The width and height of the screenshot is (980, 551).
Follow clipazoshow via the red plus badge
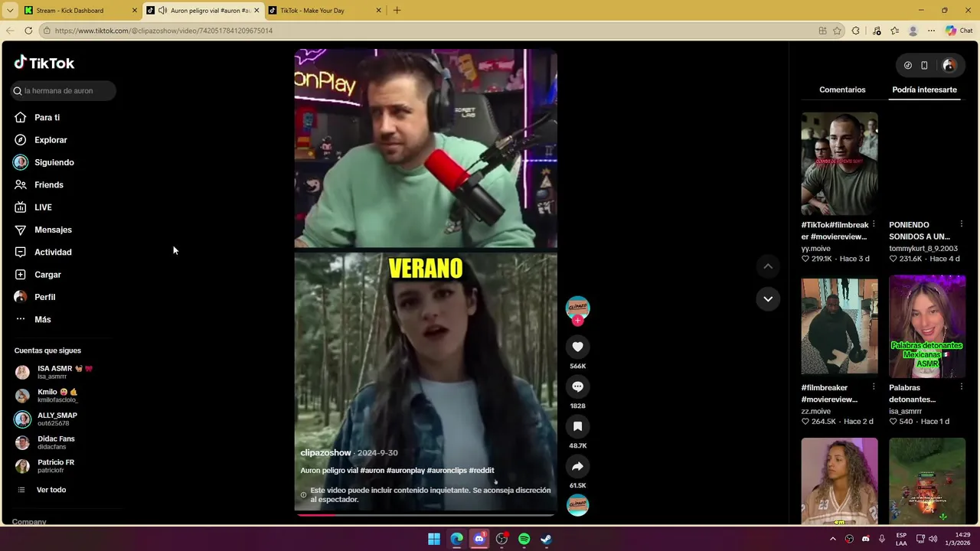577,321
